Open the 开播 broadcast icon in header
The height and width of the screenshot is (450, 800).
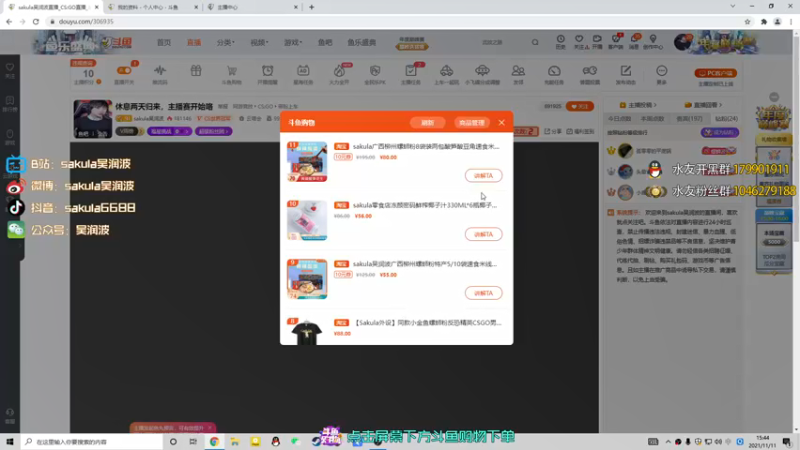pyautogui.click(x=597, y=42)
